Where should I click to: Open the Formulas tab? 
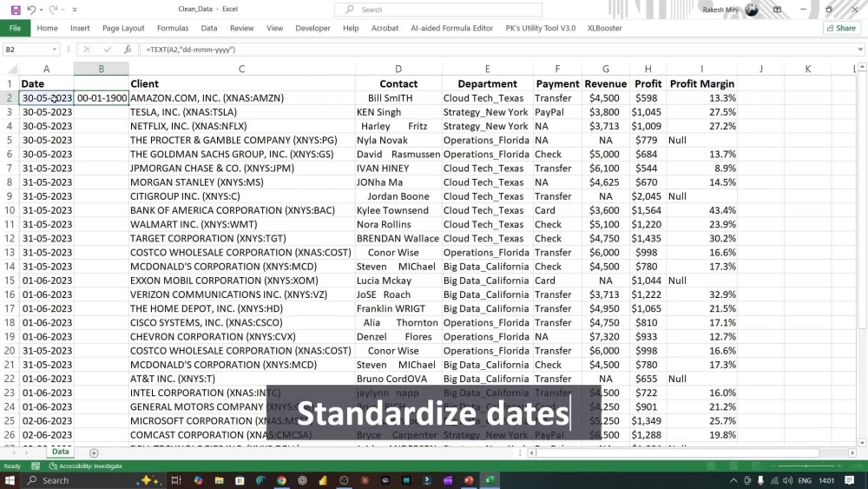[173, 28]
